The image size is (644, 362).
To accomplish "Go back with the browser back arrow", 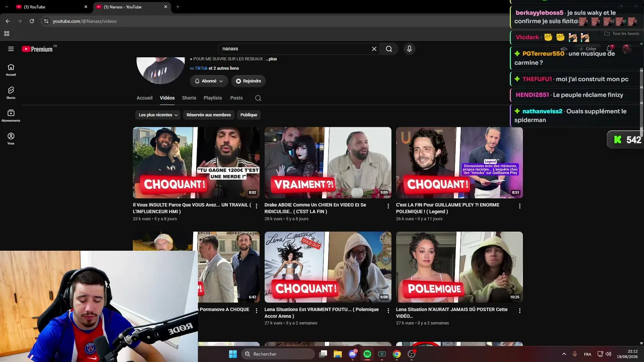I will [8, 21].
